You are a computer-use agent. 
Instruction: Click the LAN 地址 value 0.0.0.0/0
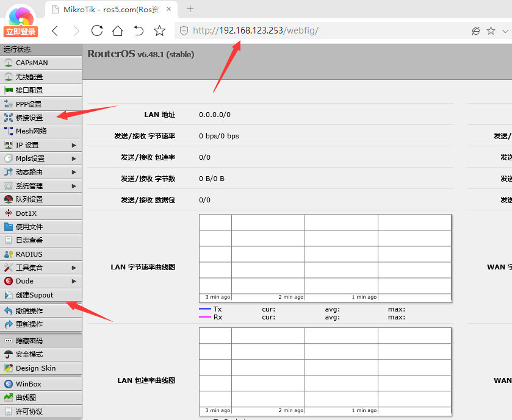[215, 115]
